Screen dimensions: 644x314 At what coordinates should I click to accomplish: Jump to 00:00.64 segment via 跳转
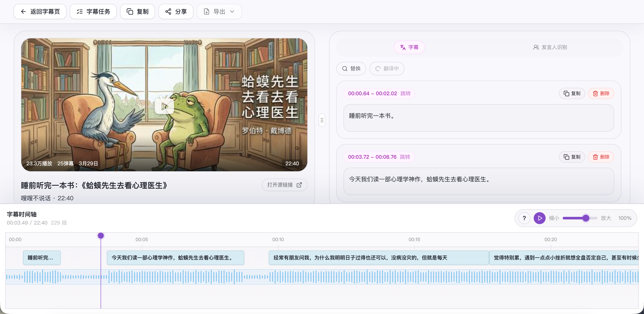point(405,94)
